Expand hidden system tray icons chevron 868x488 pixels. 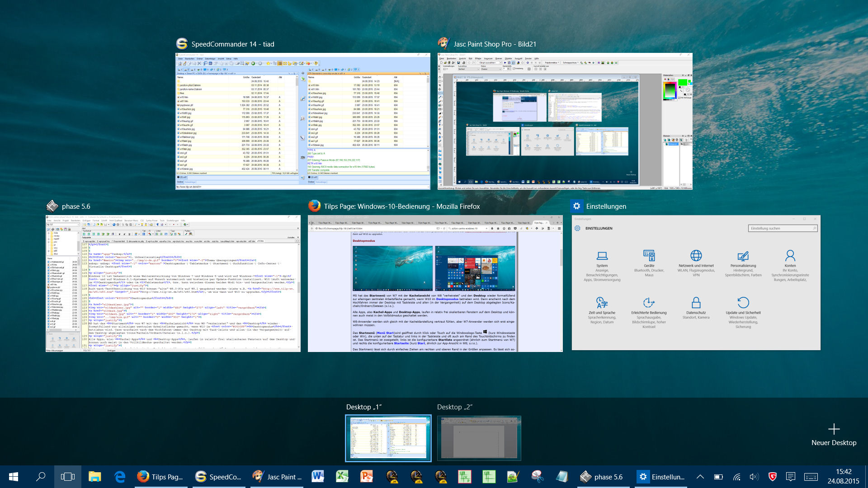[700, 477]
